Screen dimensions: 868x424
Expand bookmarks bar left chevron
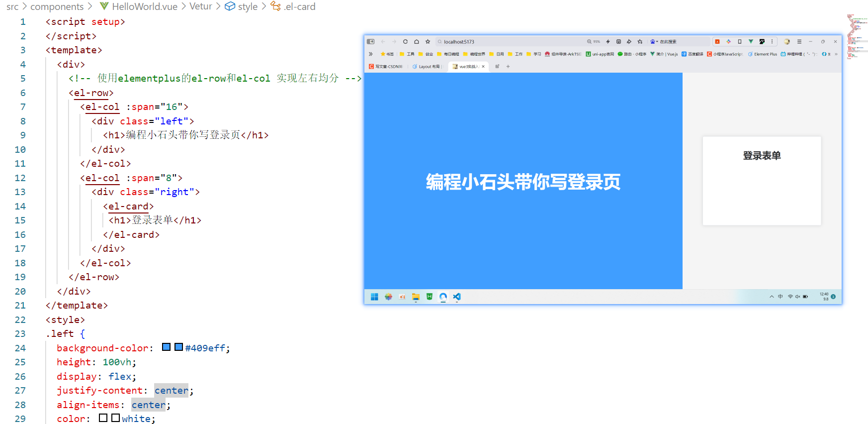[x=370, y=54]
